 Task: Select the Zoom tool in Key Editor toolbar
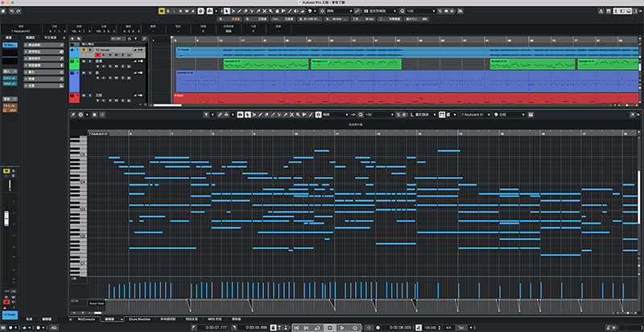(298, 114)
